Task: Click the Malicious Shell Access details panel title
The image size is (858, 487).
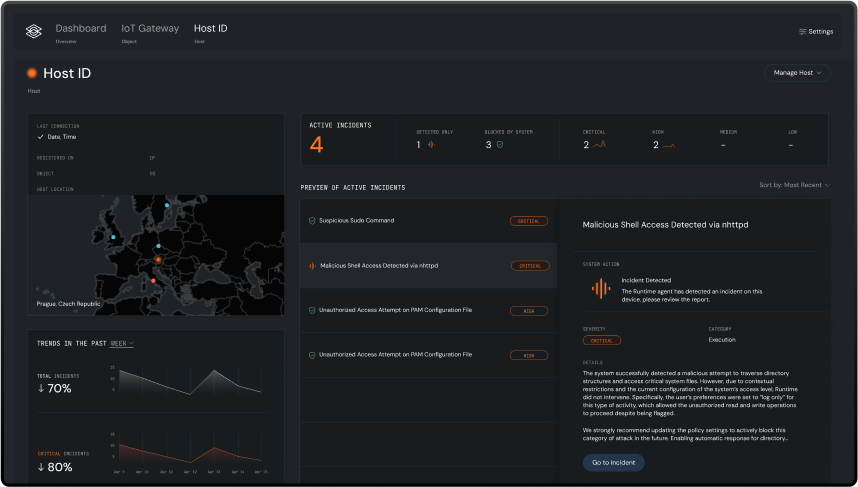Action: point(665,225)
